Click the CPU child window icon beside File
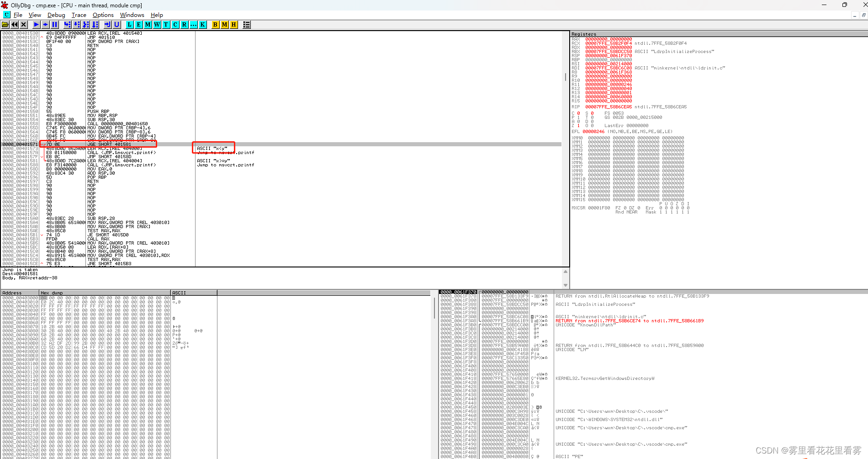Image resolution: width=868 pixels, height=459 pixels. click(6, 15)
